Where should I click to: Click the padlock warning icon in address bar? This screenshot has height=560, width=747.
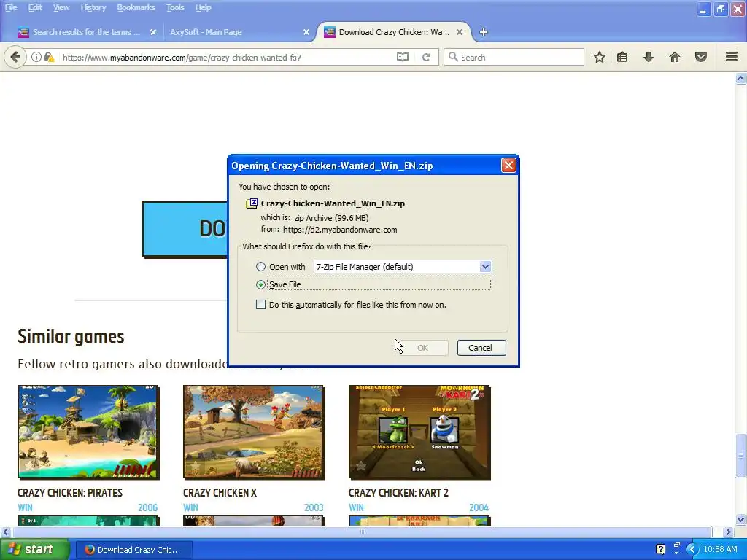49,57
